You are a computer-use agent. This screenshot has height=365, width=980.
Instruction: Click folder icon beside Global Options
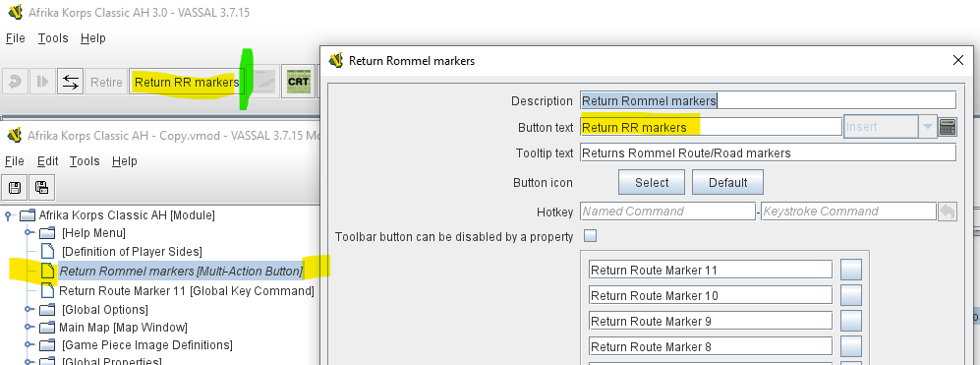pos(47,309)
